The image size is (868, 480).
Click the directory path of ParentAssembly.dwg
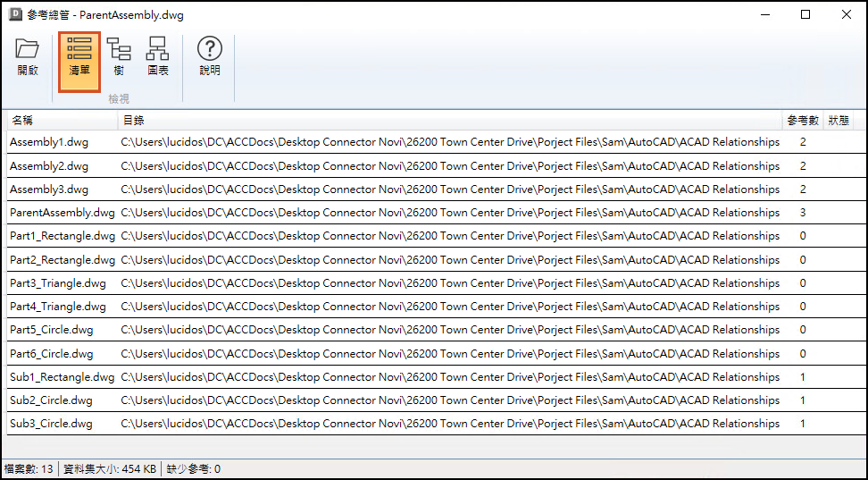coord(450,212)
